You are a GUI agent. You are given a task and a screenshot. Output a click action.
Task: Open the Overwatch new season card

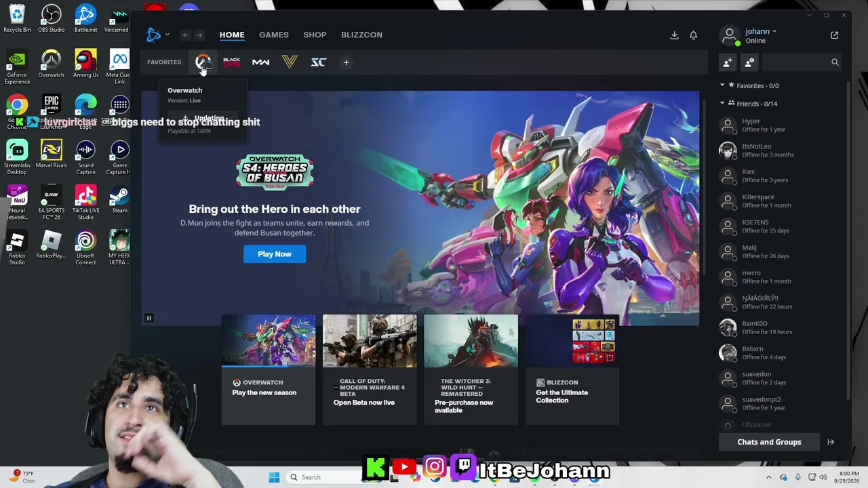269,369
